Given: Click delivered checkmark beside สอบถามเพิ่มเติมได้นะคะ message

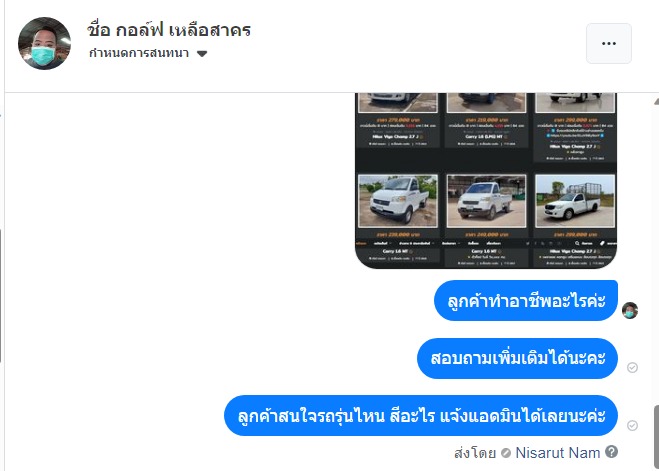Looking at the screenshot, I should (632, 368).
